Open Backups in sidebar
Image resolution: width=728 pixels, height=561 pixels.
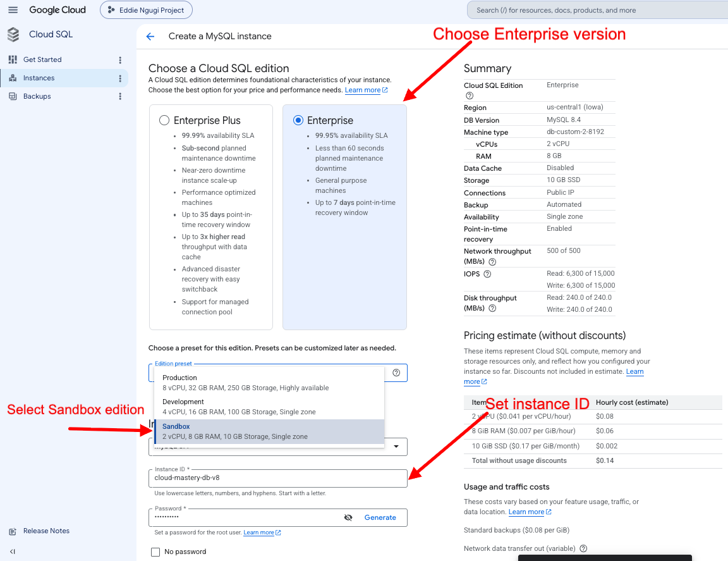(x=37, y=96)
